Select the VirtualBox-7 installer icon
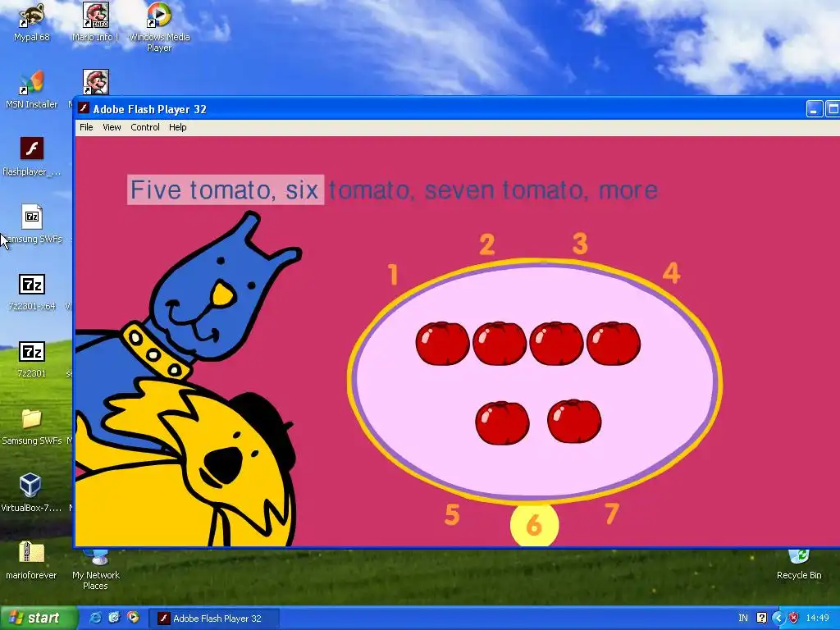840x630 pixels. (x=31, y=493)
